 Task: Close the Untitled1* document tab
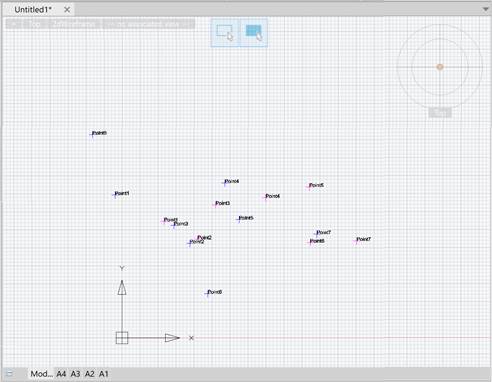click(67, 10)
